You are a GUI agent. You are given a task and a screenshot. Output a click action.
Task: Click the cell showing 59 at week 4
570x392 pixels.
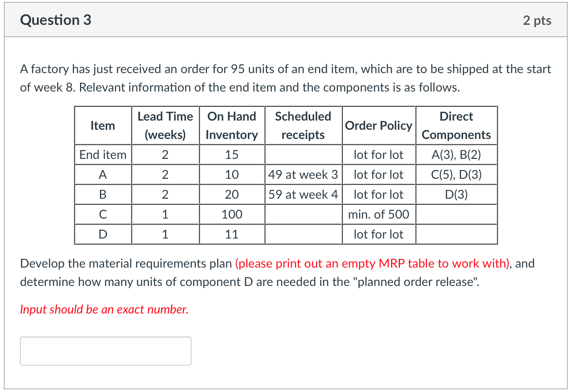(303, 194)
